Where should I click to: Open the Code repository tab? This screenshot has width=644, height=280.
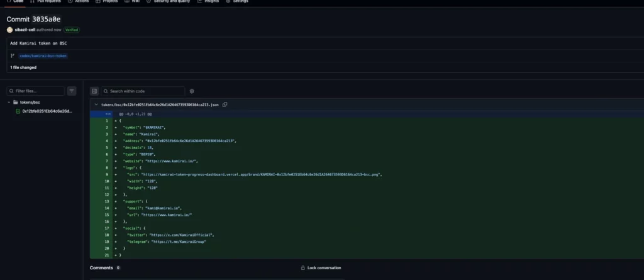[15, 2]
